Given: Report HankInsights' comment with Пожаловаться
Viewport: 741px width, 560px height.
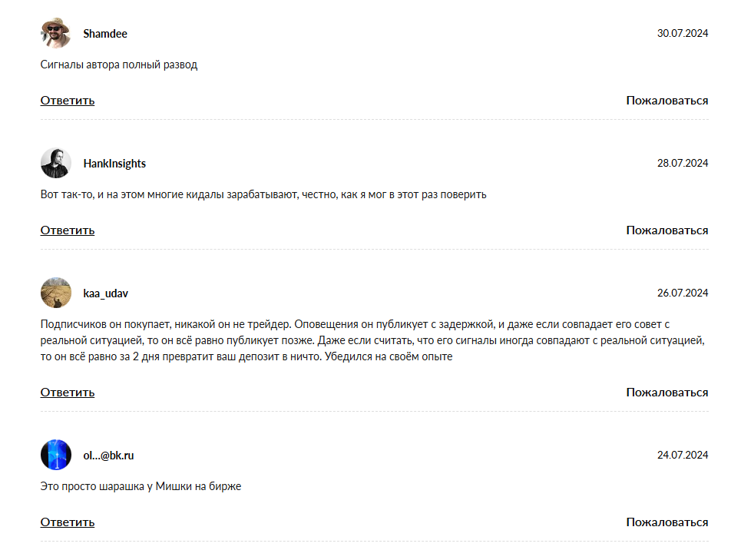Looking at the screenshot, I should click(667, 230).
